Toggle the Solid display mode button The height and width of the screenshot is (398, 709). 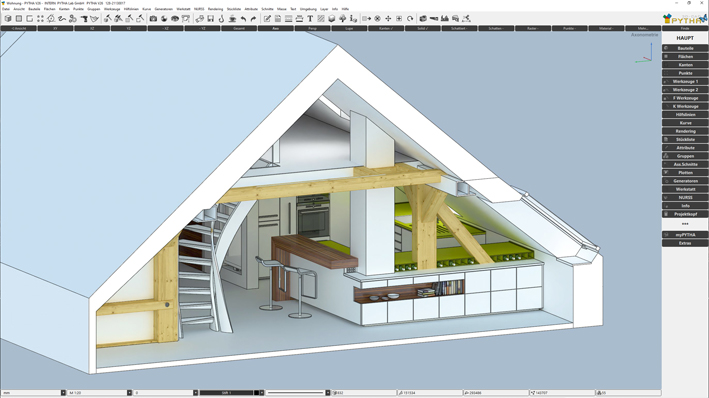[x=422, y=28]
